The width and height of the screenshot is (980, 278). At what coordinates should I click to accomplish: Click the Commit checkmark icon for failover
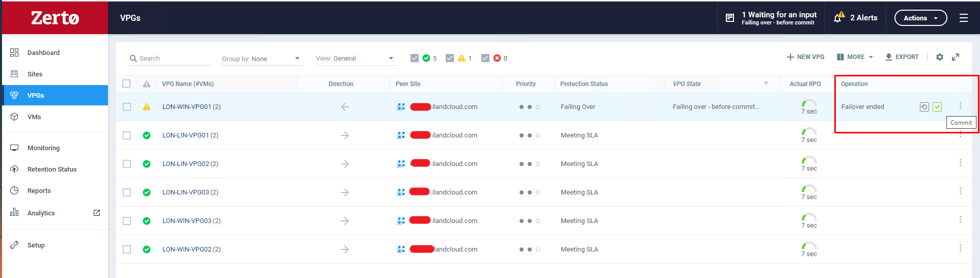[937, 107]
